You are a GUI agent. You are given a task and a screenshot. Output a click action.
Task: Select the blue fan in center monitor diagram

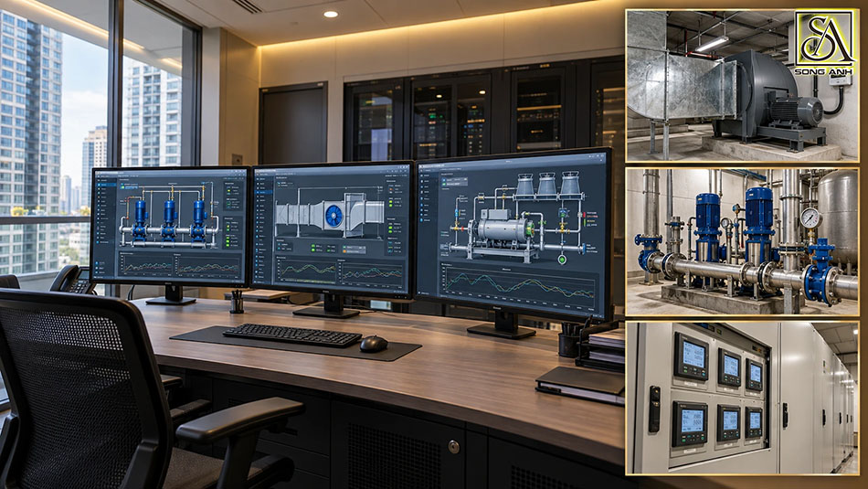point(333,216)
